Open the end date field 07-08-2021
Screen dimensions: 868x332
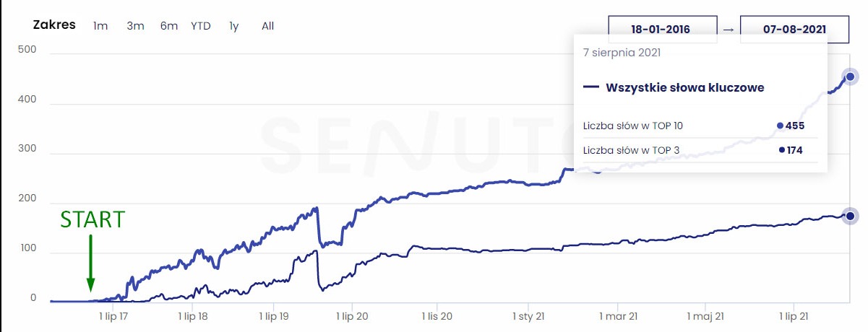coord(794,30)
